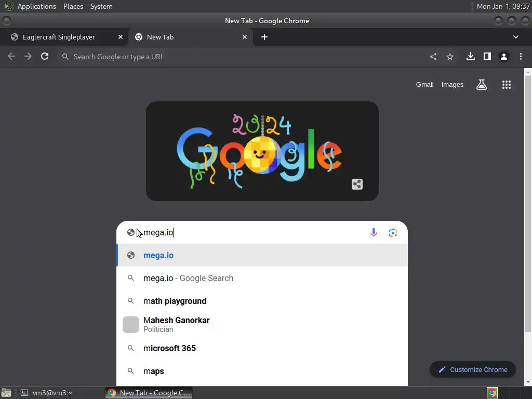
Task: Click Chrome icon in system tray
Action: click(492, 393)
